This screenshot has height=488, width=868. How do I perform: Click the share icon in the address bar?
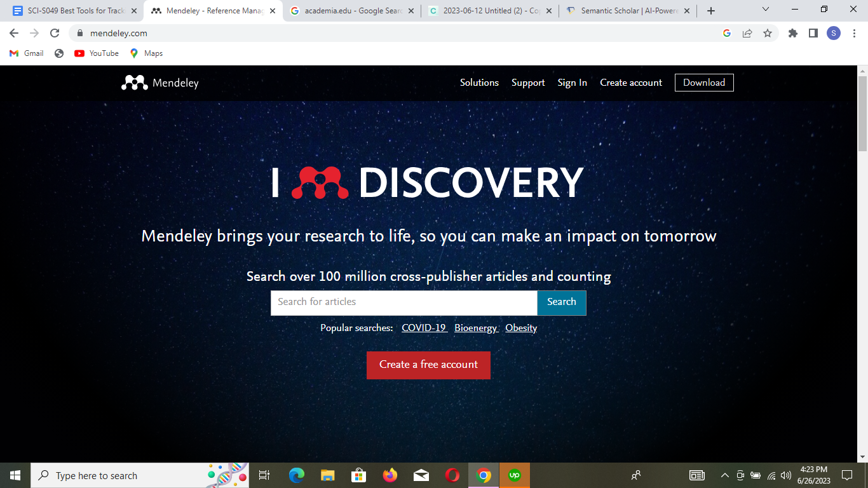click(x=747, y=33)
